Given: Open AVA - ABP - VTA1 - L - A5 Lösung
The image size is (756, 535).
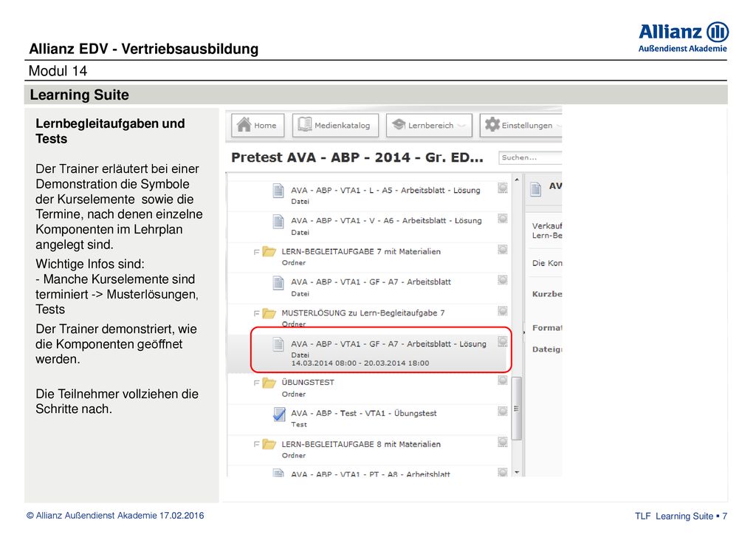Looking at the screenshot, I should pos(385,191).
